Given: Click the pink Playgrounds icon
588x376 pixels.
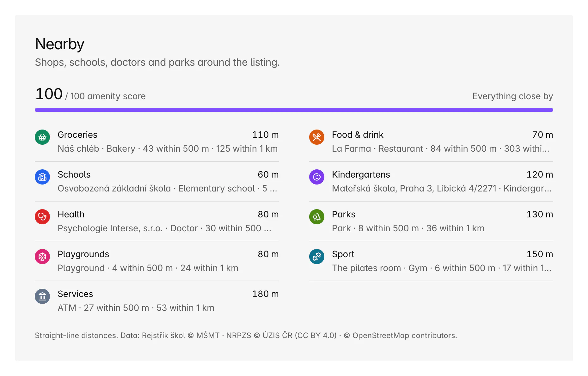Looking at the screenshot, I should (42, 257).
